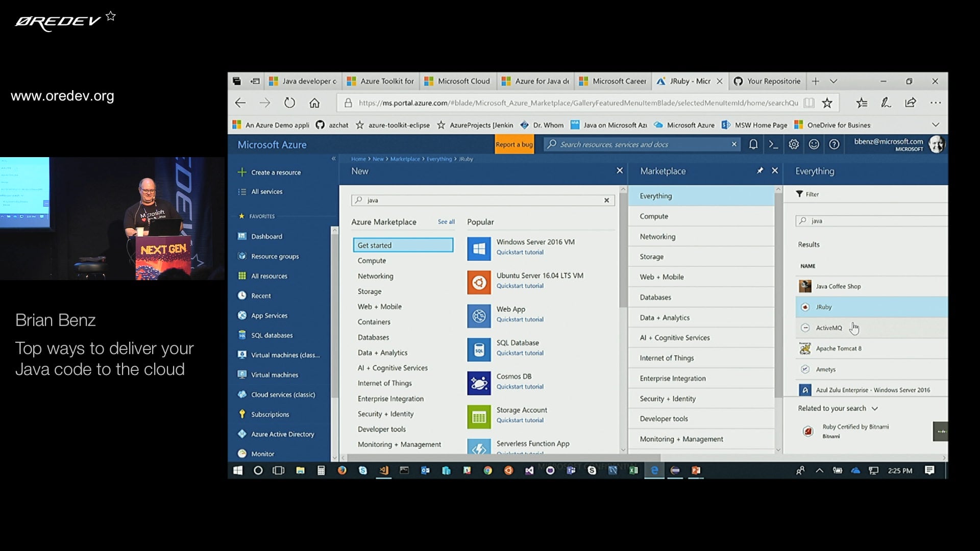This screenshot has height=551, width=980.
Task: Expand the favorites bar overflow chevron
Action: click(x=935, y=125)
